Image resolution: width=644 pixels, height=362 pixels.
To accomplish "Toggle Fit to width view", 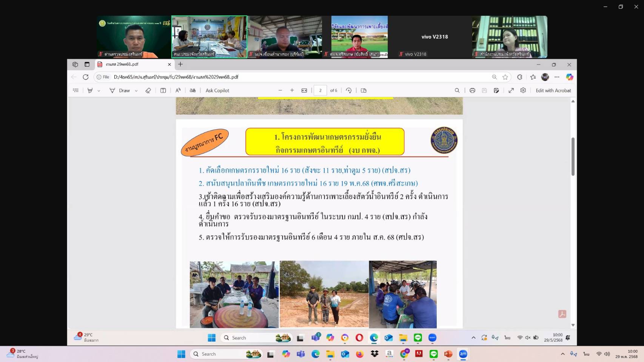I will (304, 90).
